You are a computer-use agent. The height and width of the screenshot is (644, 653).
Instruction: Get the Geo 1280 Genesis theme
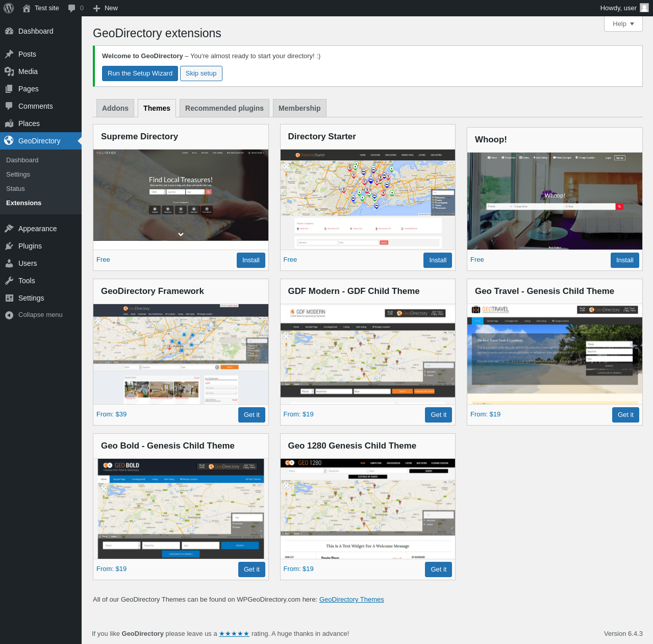point(438,569)
